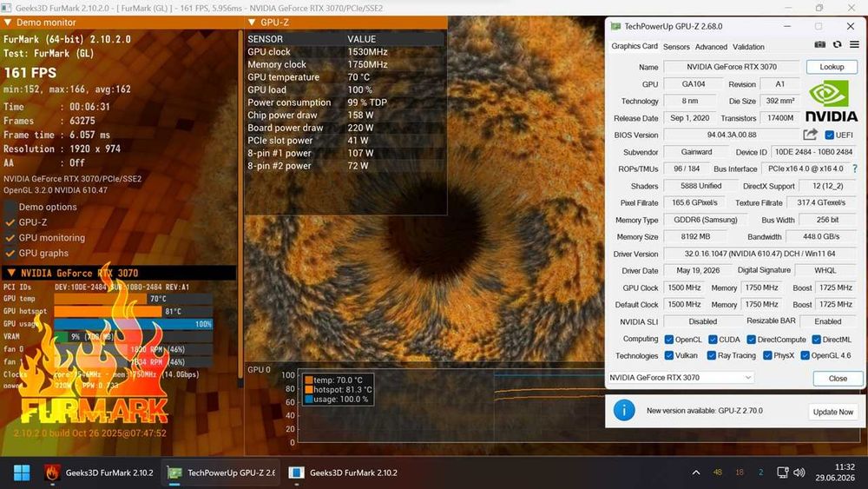Click the info icon in update notice

click(x=624, y=411)
